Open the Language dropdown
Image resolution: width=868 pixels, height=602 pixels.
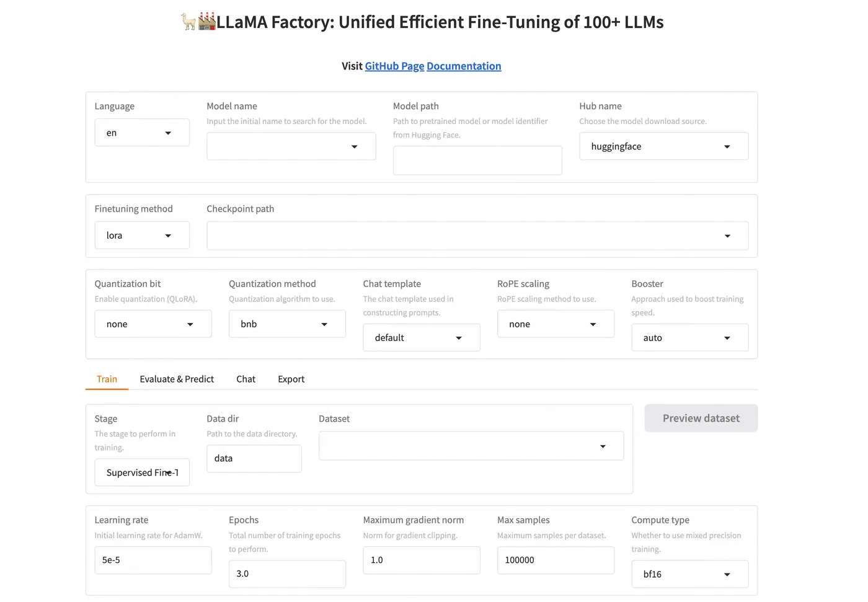tap(142, 133)
